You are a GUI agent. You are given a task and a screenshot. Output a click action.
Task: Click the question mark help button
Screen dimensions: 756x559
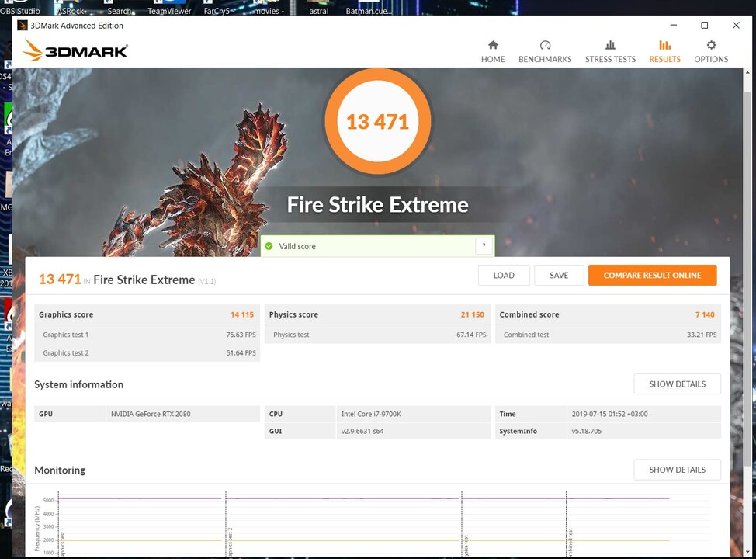pos(484,246)
